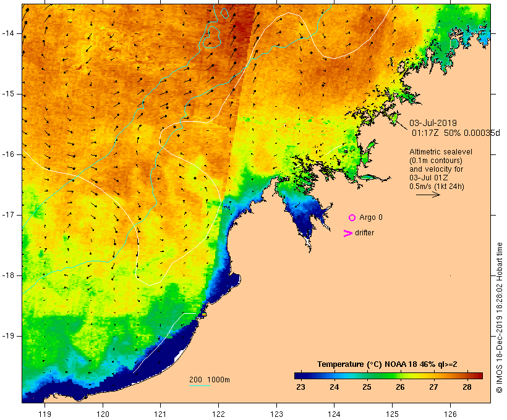
Task: Click the Temperature NOAA 18 colorbar title
Action: pos(387,364)
